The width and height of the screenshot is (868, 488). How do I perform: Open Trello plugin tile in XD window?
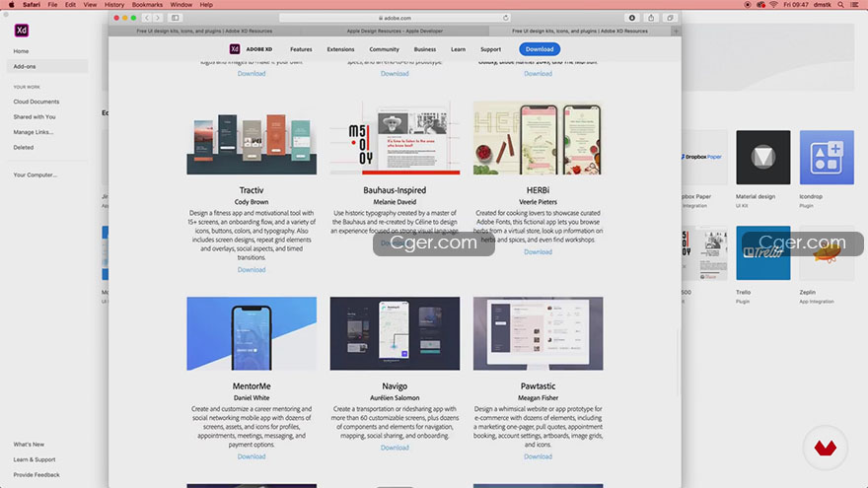click(763, 252)
